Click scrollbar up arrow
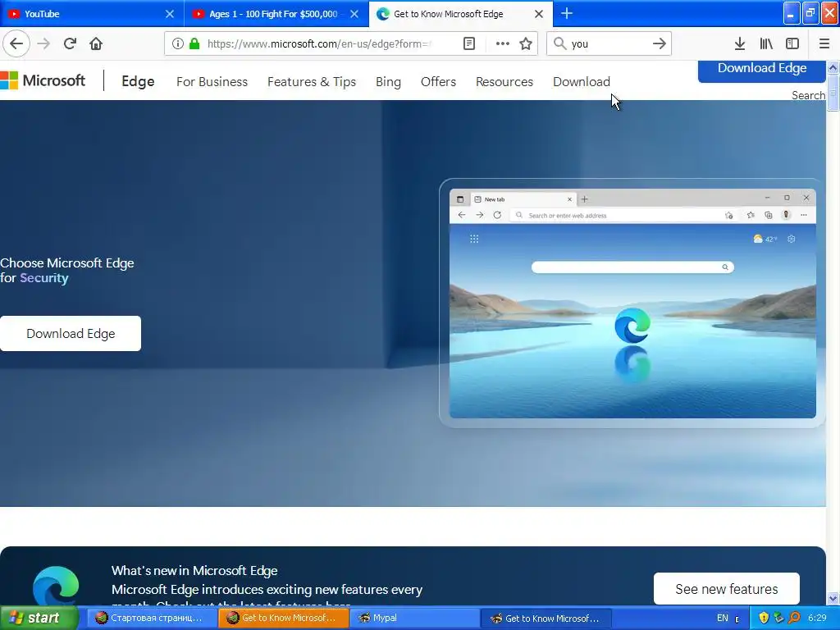840x630 pixels. tap(833, 67)
